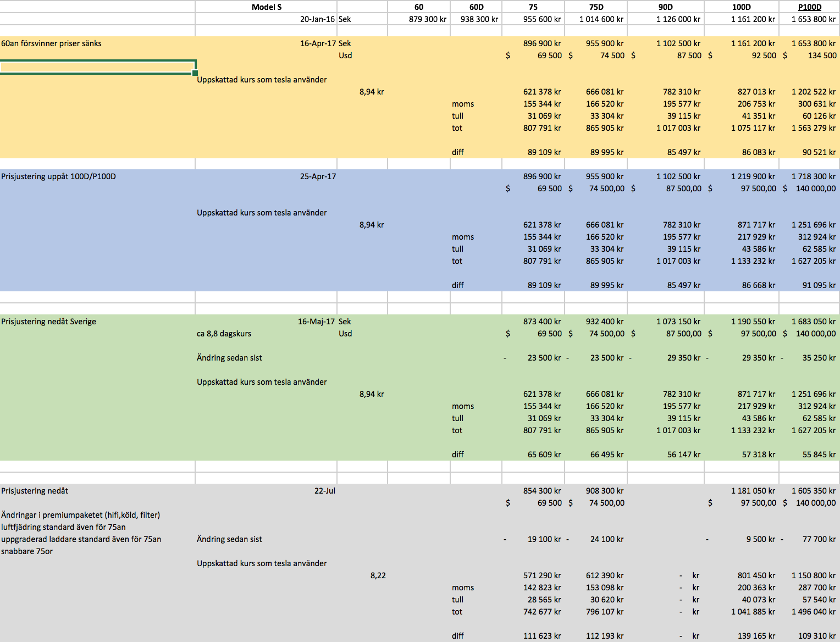The image size is (840, 642).
Task: Select the Model S header cell
Action: coord(267,7)
